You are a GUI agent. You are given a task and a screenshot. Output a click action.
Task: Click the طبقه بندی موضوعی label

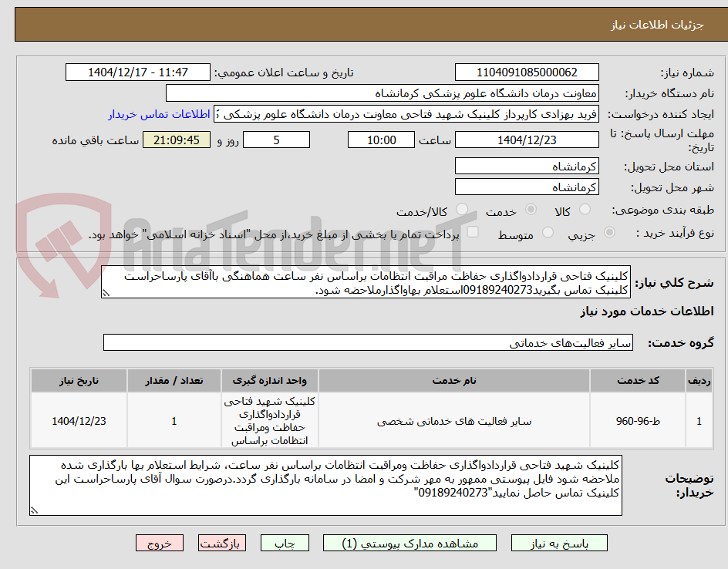pos(662,210)
